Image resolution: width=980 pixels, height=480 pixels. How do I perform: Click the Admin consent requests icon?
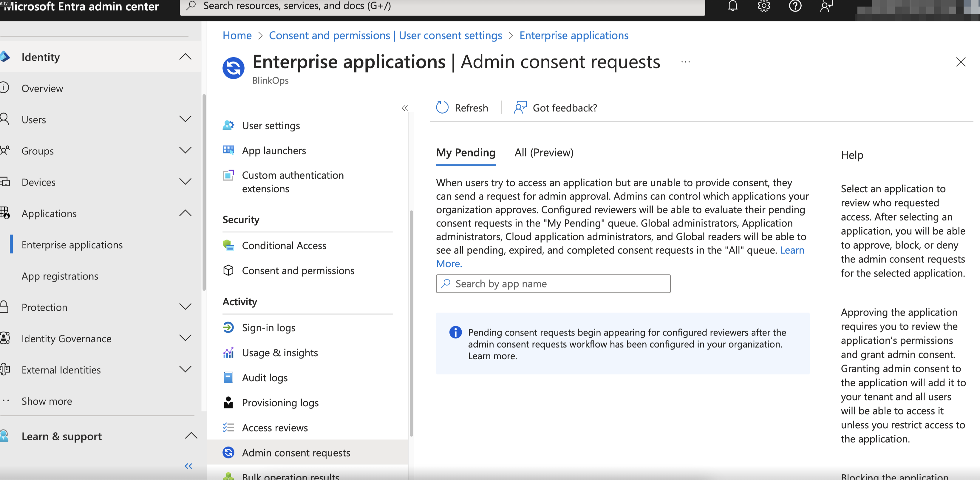point(229,453)
